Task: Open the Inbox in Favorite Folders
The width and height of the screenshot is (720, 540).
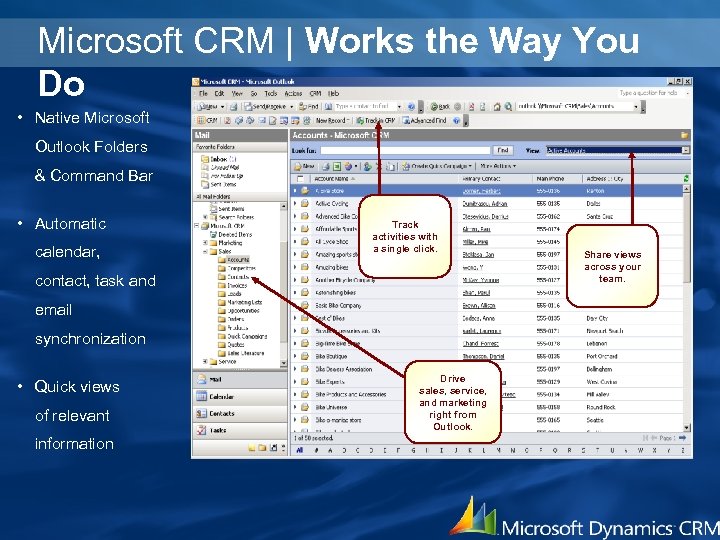Action: [218, 159]
